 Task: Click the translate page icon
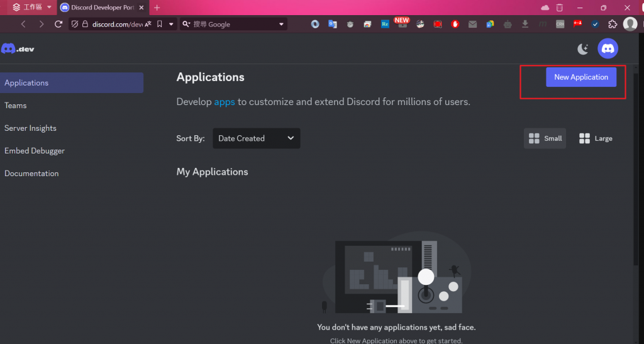148,25
